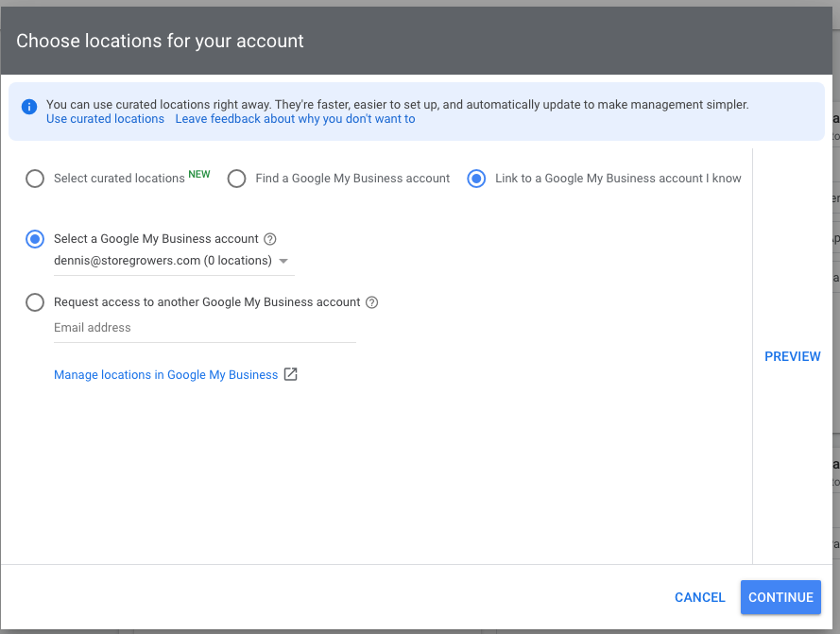Click external link icon after Manage locations
This screenshot has height=634, width=840.
click(x=290, y=374)
